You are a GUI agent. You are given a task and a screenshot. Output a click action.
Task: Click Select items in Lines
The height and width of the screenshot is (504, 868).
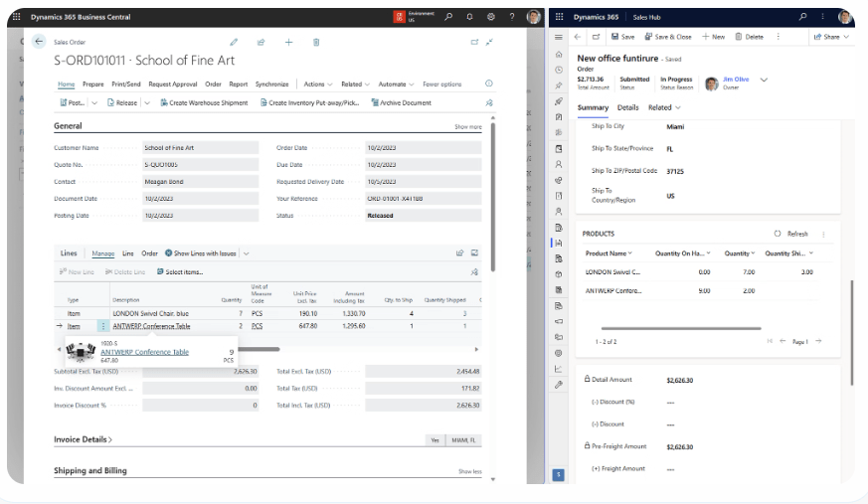tap(179, 272)
